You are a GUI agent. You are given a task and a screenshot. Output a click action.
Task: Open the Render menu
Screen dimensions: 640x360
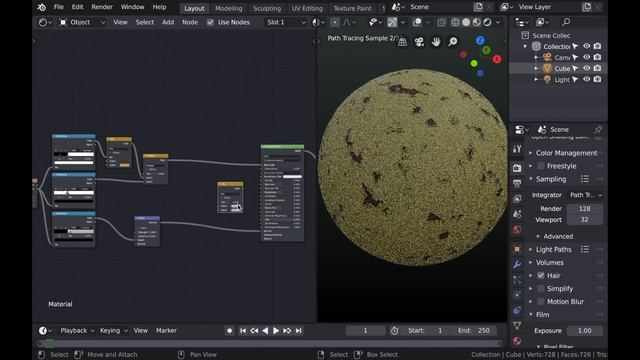click(x=102, y=7)
